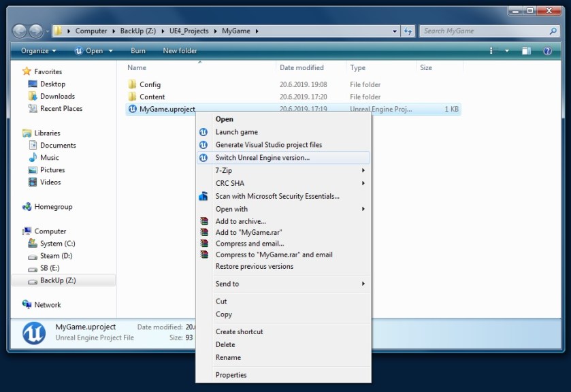Image resolution: width=571 pixels, height=392 pixels.
Task: Click the Burn toolbar button
Action: pyautogui.click(x=138, y=51)
